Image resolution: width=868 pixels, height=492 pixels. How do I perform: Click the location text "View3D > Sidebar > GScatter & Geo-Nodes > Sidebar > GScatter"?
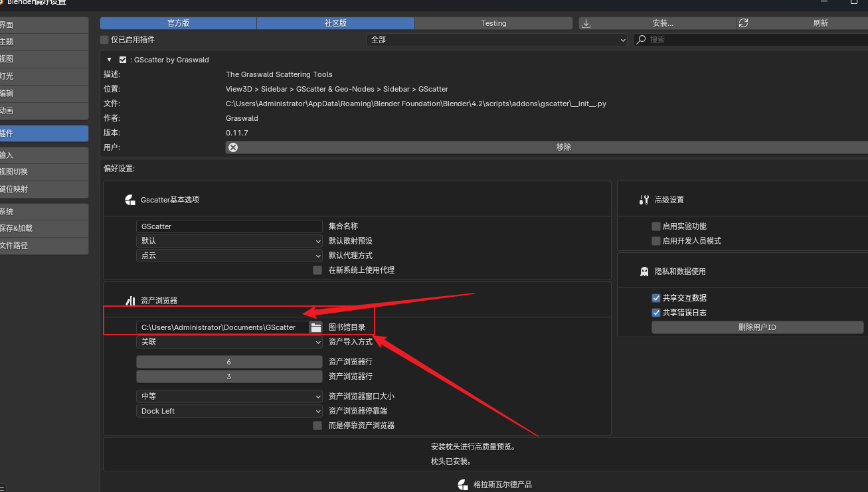pos(337,89)
